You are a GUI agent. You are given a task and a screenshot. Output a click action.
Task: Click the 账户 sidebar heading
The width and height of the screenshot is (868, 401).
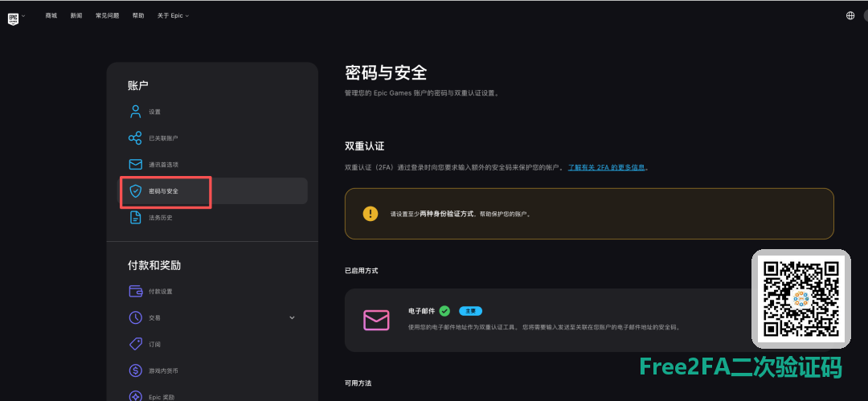[138, 85]
